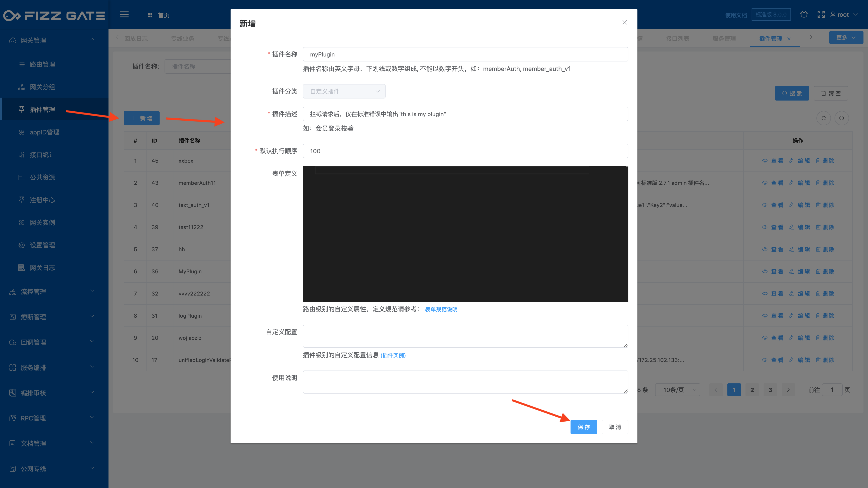View the logPlugin row with 查看
868x488 pixels.
(773, 316)
